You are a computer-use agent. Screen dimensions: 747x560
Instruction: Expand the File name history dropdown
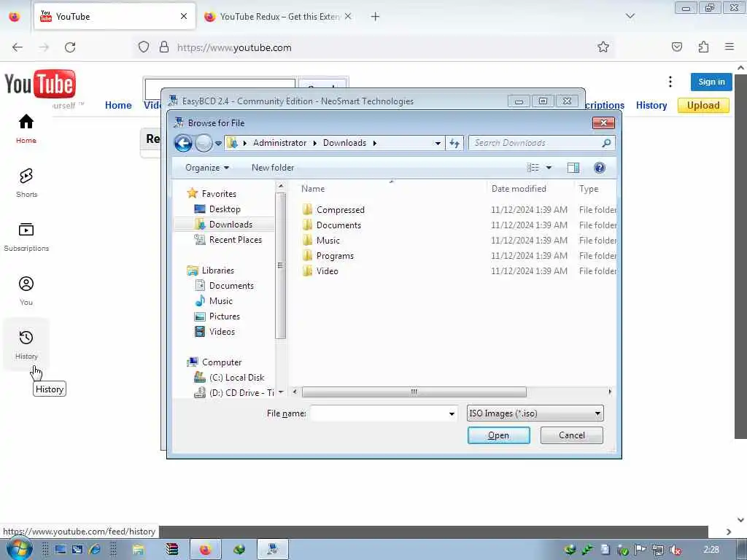pyautogui.click(x=451, y=414)
